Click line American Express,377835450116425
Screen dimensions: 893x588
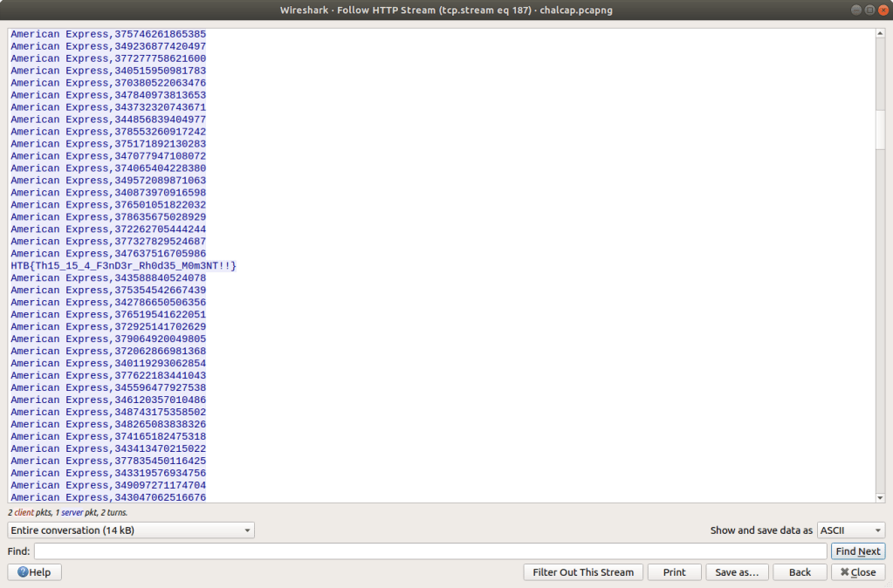tap(108, 461)
